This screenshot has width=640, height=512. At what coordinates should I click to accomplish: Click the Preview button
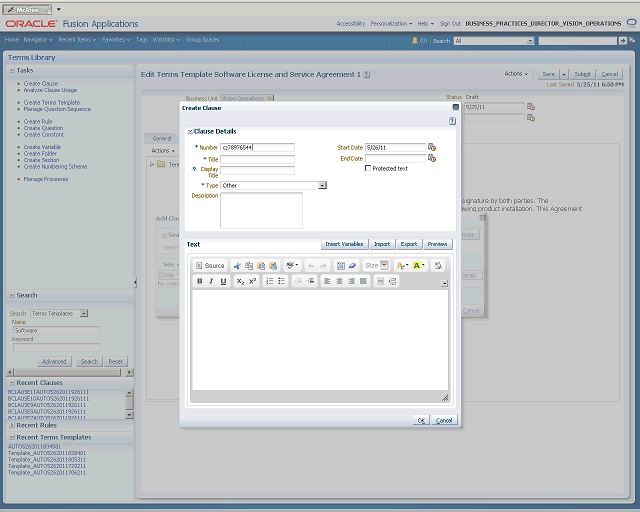[x=438, y=244]
